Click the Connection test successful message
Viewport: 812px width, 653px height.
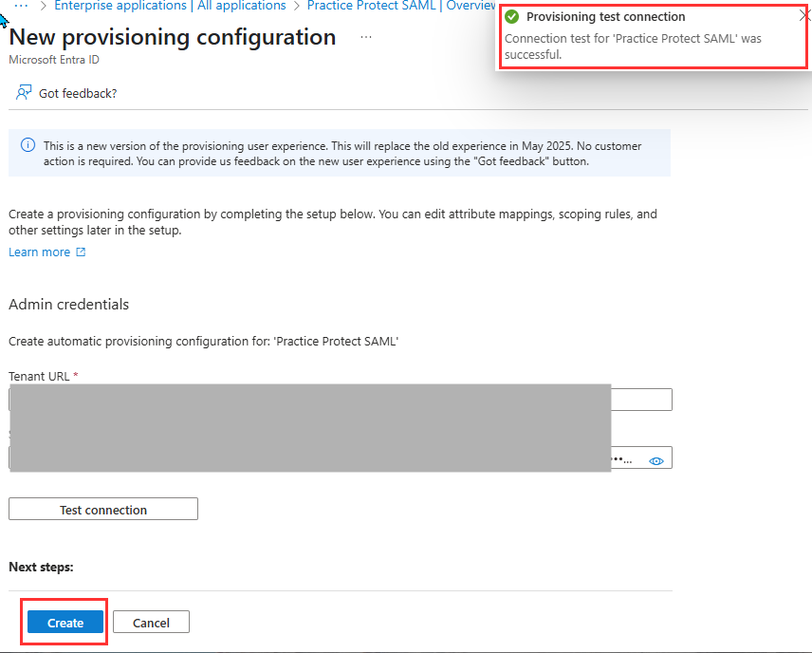[633, 47]
